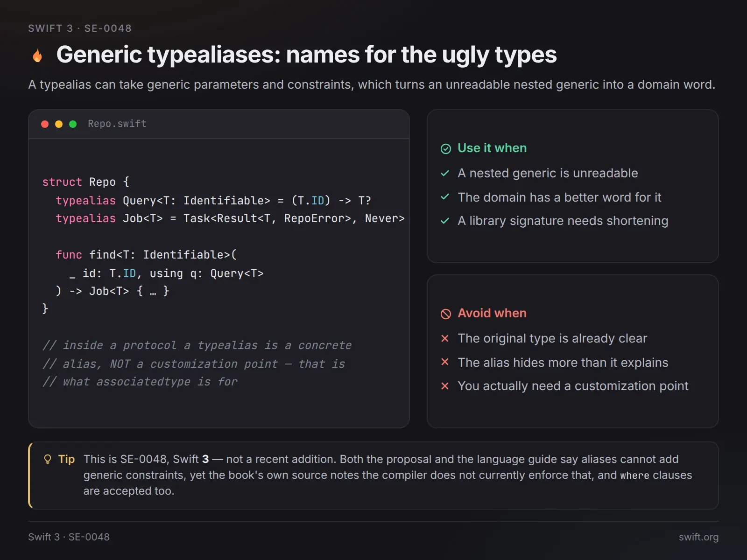The width and height of the screenshot is (747, 560).
Task: Click the comment what associatedtype is for
Action: [x=140, y=382]
